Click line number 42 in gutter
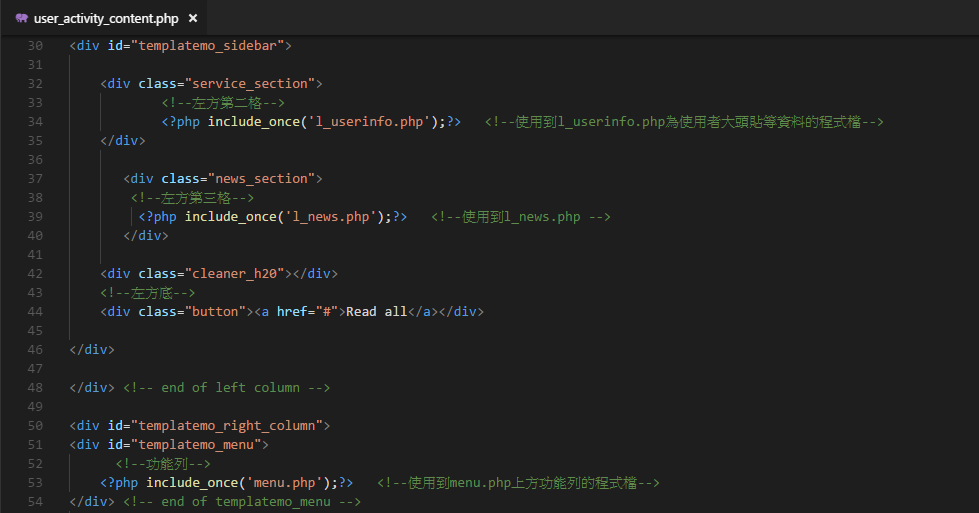This screenshot has height=513, width=979. click(x=36, y=273)
